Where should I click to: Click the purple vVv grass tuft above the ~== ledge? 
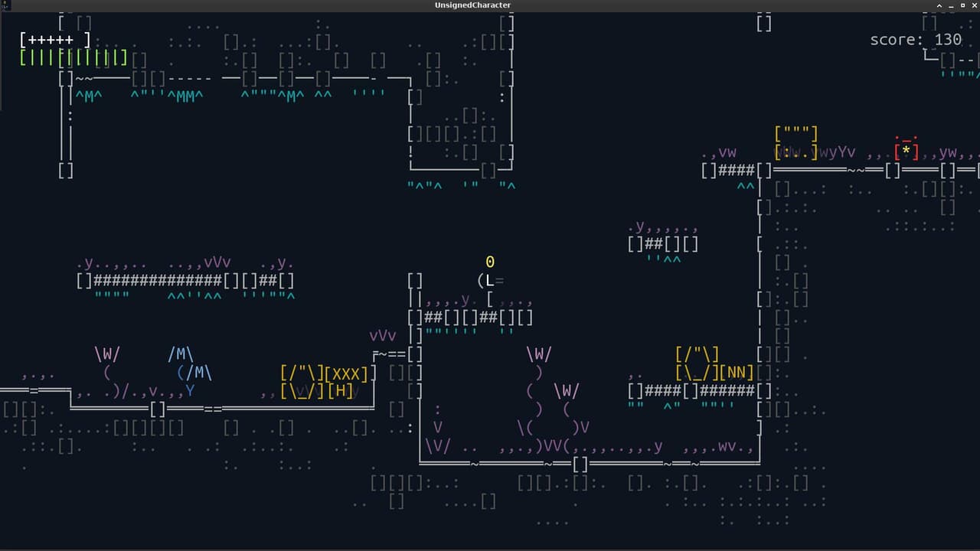pos(383,336)
